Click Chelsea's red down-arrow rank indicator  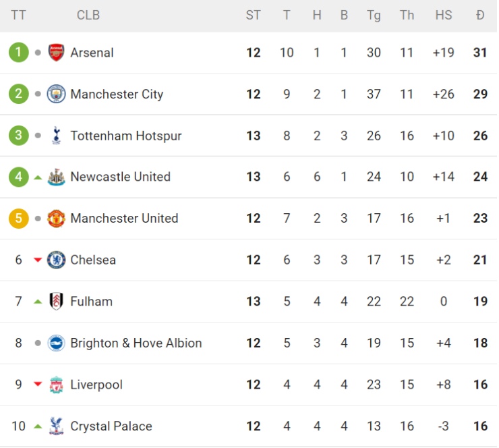pyautogui.click(x=38, y=260)
